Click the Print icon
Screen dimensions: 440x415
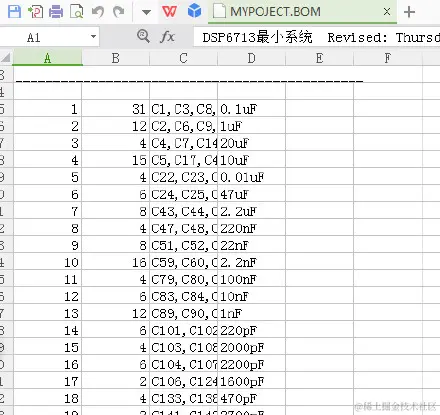pyautogui.click(x=56, y=12)
